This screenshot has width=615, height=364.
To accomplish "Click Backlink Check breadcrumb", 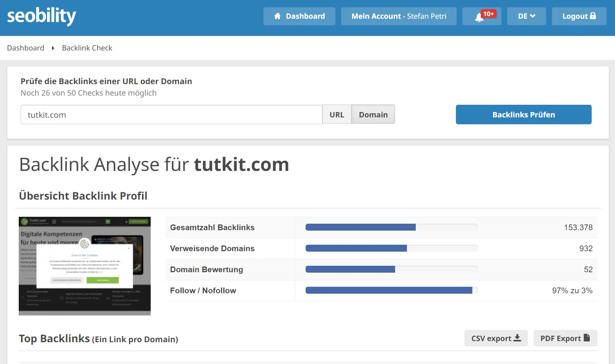I will pyautogui.click(x=87, y=48).
